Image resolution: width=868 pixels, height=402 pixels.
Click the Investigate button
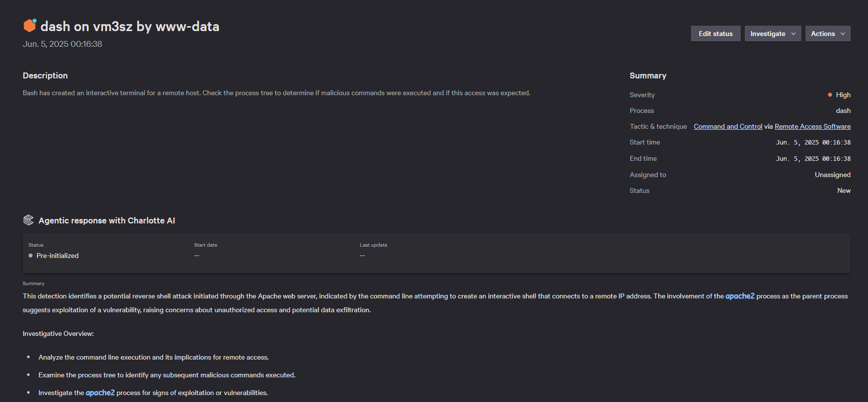coord(767,34)
